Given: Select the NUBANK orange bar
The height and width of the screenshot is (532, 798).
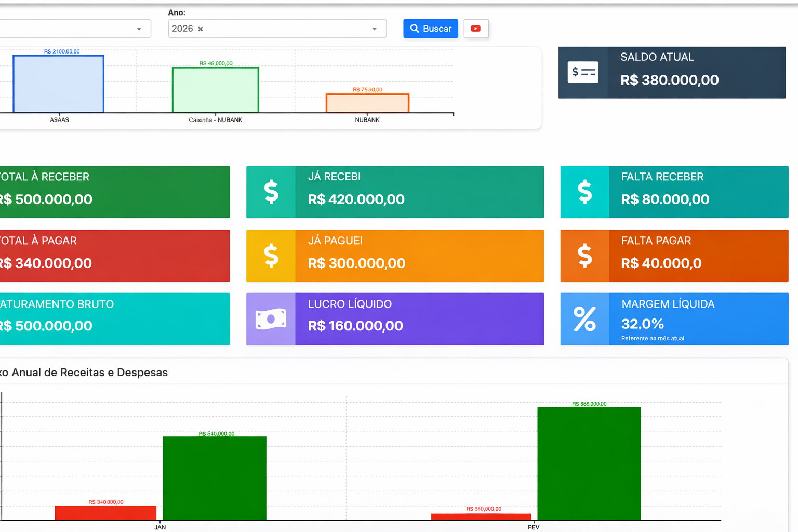Looking at the screenshot, I should click(x=367, y=103).
